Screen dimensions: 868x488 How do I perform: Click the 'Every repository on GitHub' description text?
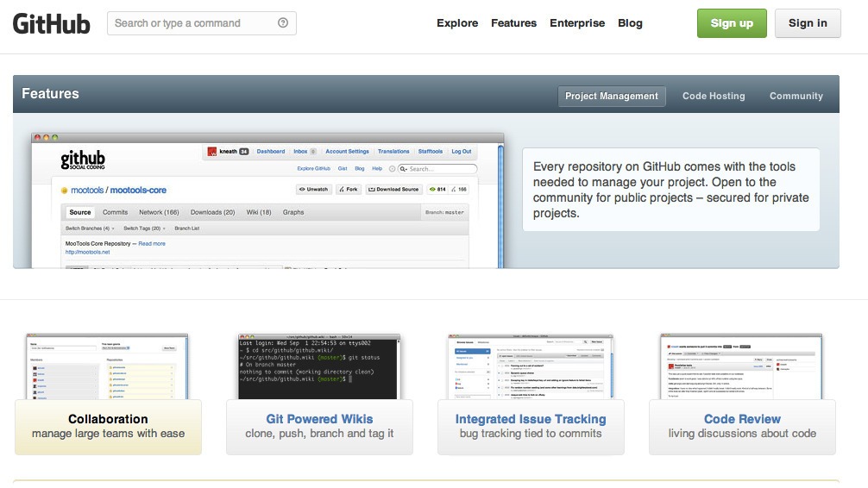671,190
